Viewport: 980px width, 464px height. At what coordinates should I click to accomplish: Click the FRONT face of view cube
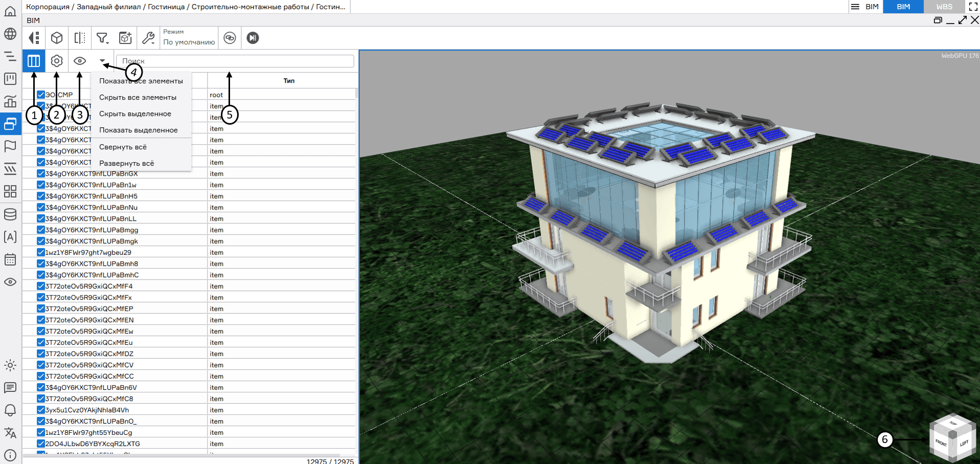click(941, 443)
